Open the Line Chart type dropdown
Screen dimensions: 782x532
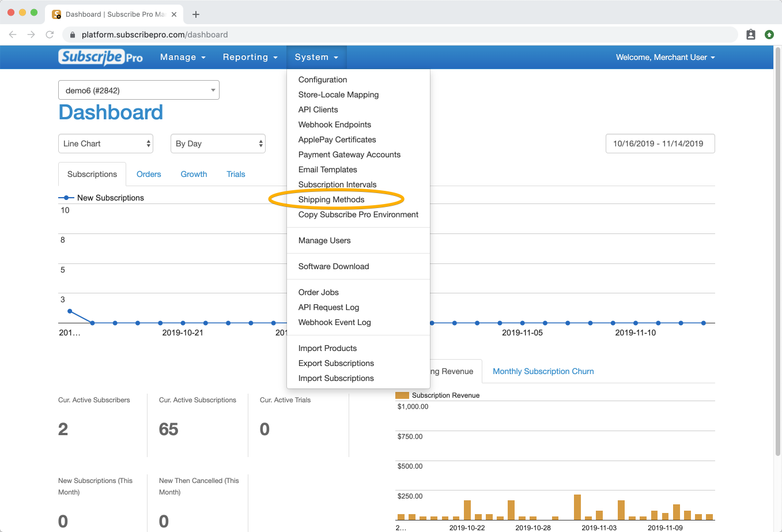[x=105, y=144]
